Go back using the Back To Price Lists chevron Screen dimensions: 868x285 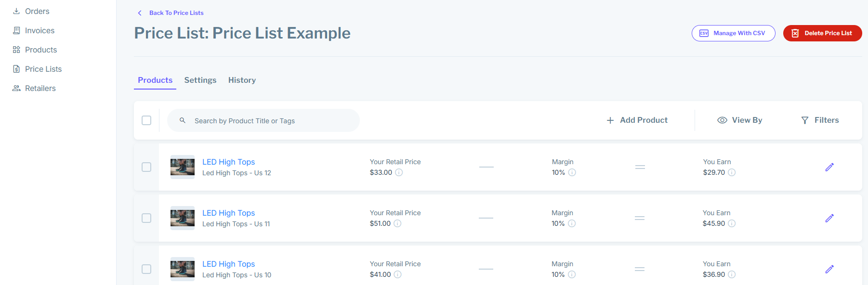point(140,13)
